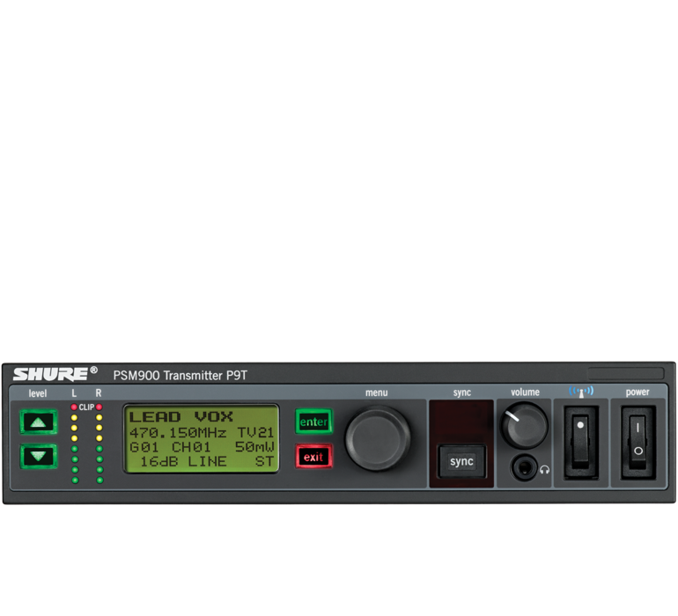Image resolution: width=678 pixels, height=616 pixels.
Task: Select the 16dB LINE setting on display
Action: point(182,461)
